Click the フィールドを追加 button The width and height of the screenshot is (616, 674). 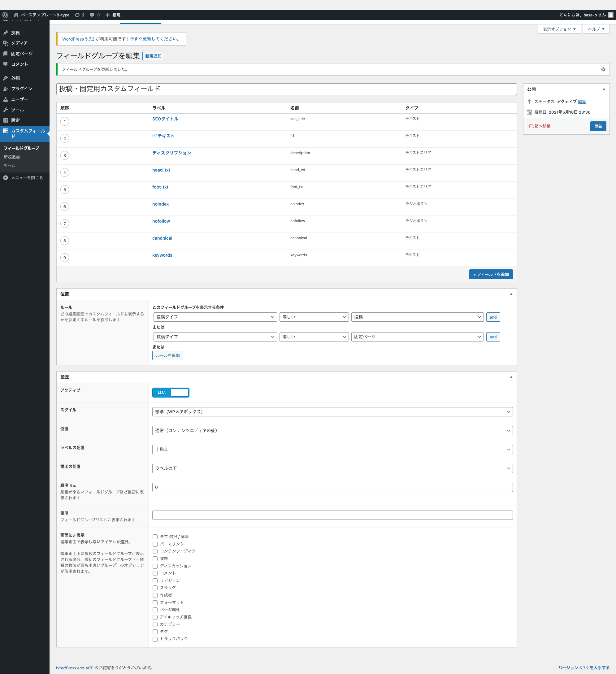click(491, 274)
